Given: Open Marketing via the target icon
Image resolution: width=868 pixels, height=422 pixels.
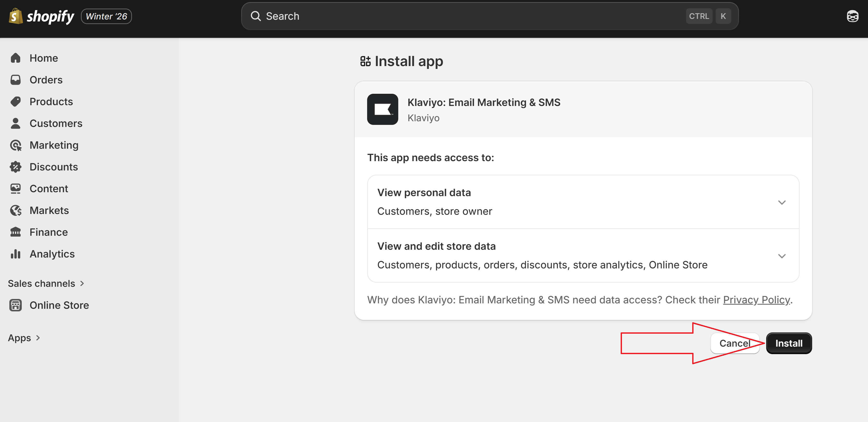Looking at the screenshot, I should coord(16,145).
